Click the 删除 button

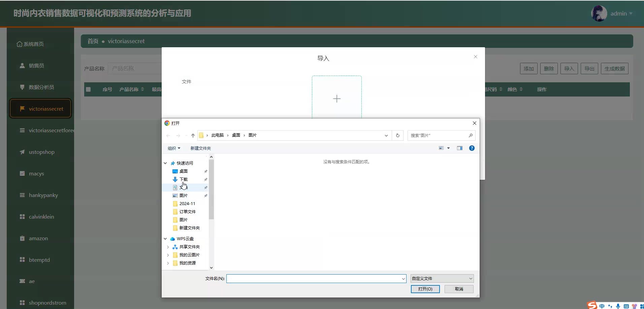pos(549,68)
